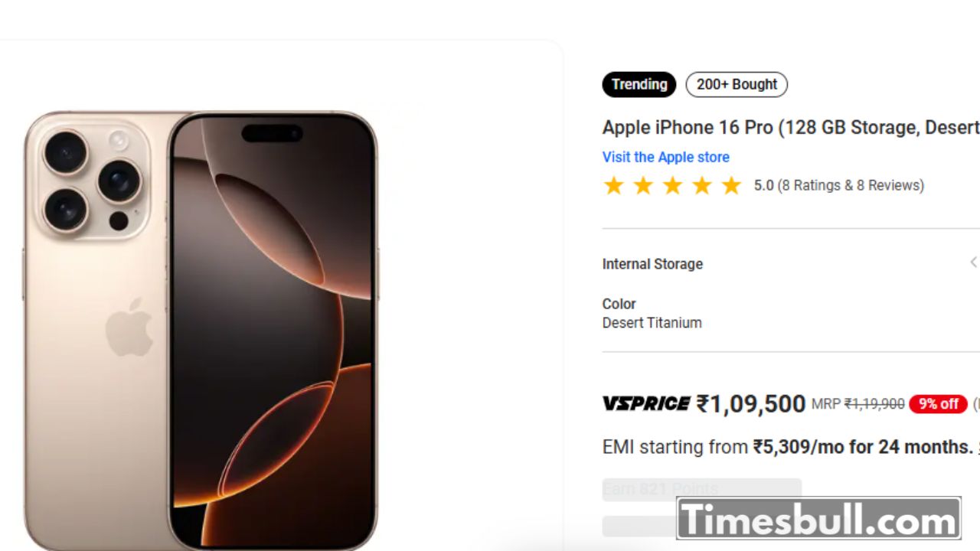Open the 8 Ratings & 8 Reviews link
980x551 pixels.
(851, 185)
